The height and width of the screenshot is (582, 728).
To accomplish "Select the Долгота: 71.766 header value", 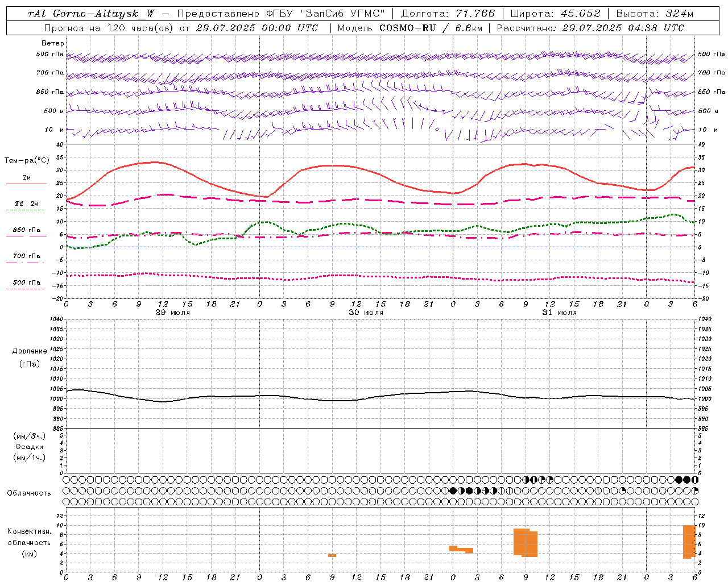I will click(x=448, y=14).
